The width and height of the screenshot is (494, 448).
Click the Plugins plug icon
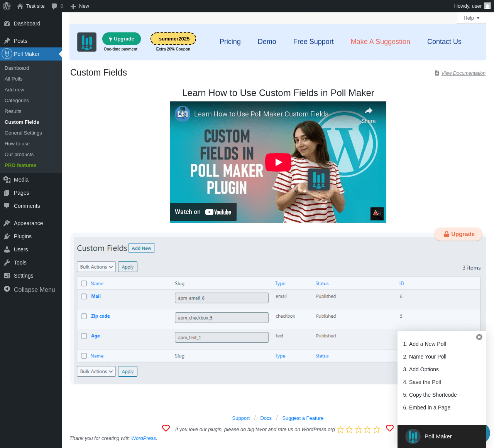point(7,236)
